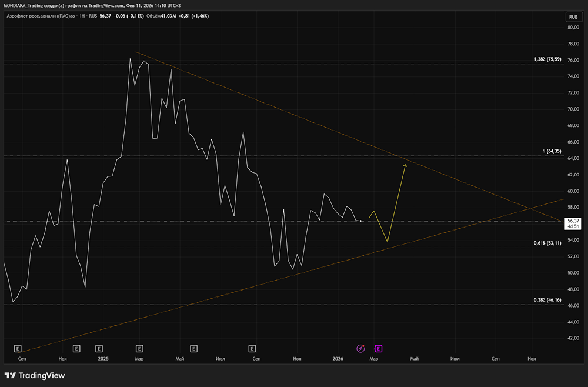Click the RUB currency button
This screenshot has width=588, height=387.
(573, 17)
